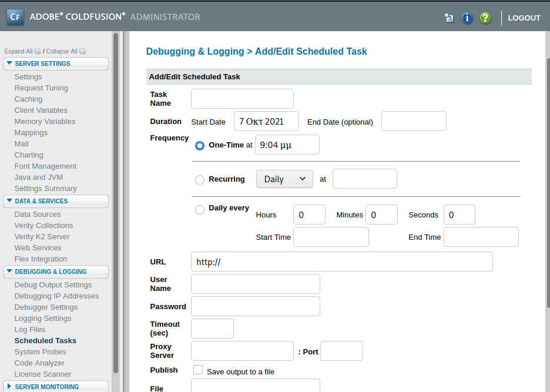This screenshot has height=392, width=550.
Task: Click the CF ColdFusion logo icon
Action: (x=15, y=17)
